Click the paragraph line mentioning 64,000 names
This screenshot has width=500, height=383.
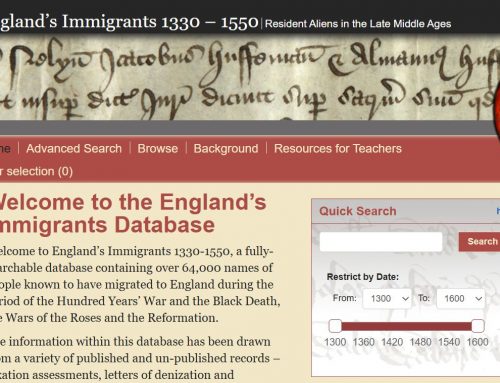pyautogui.click(x=136, y=268)
